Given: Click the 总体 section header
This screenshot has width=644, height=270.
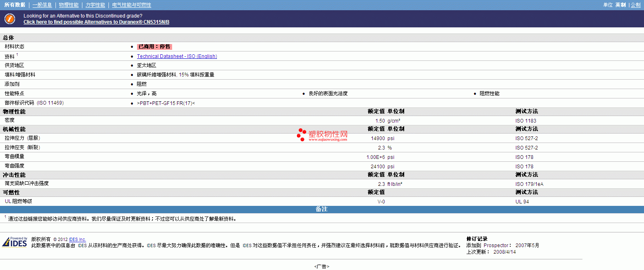Looking at the screenshot, I should pyautogui.click(x=9, y=38).
